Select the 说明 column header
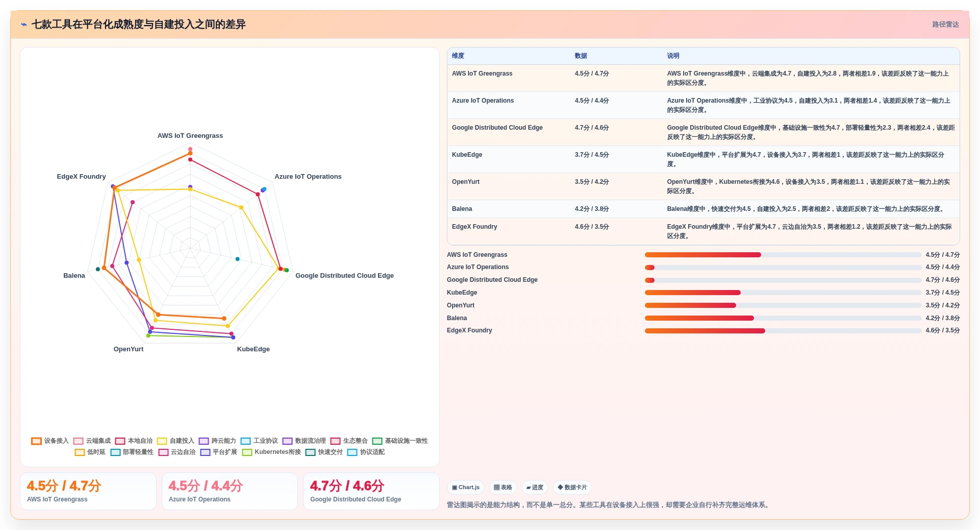The image size is (980, 530). click(x=673, y=56)
